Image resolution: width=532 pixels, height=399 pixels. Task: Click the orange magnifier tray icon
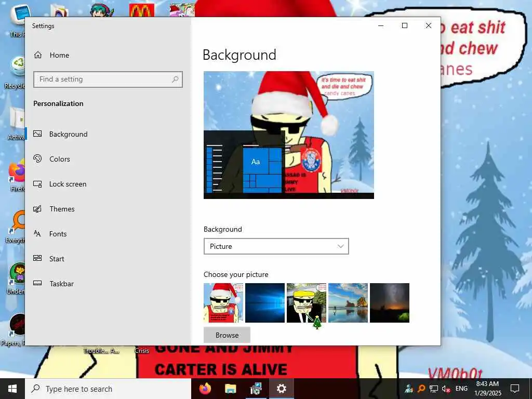[x=421, y=389]
